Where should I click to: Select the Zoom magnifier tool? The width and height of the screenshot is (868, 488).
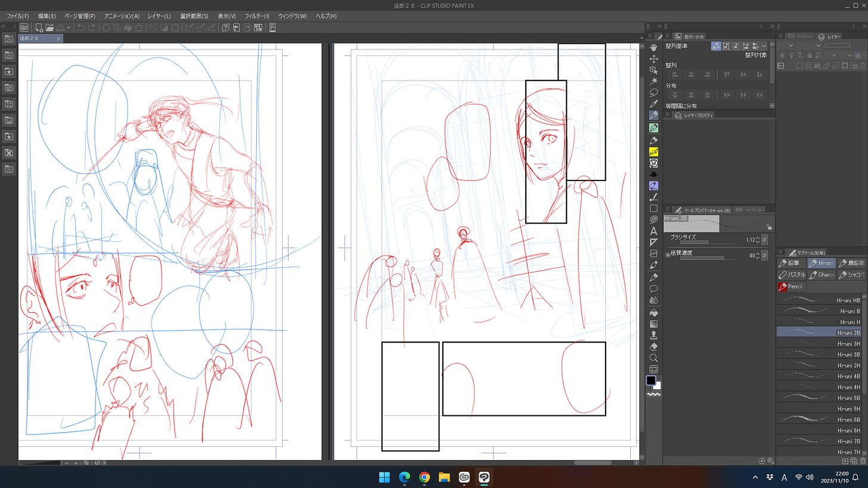653,358
